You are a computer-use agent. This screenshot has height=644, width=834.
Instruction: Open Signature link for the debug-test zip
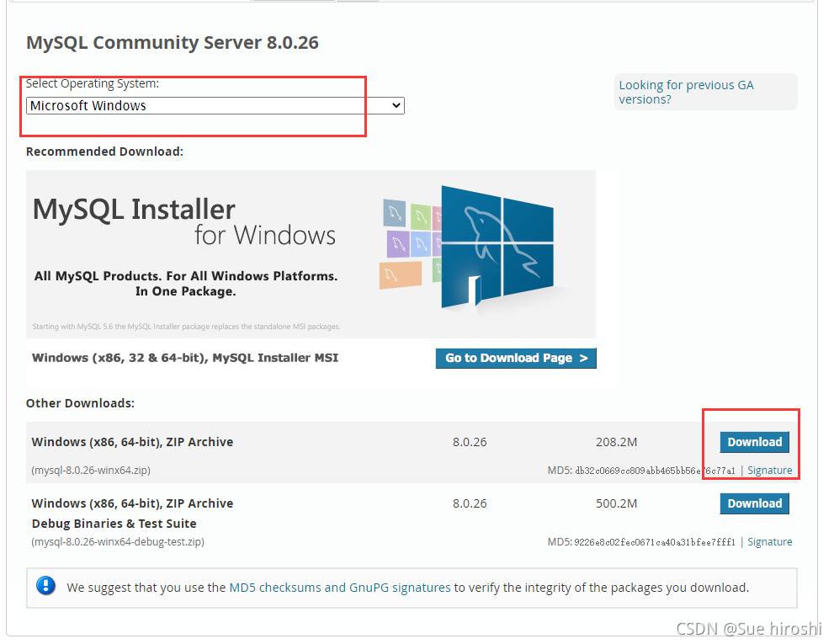(770, 542)
